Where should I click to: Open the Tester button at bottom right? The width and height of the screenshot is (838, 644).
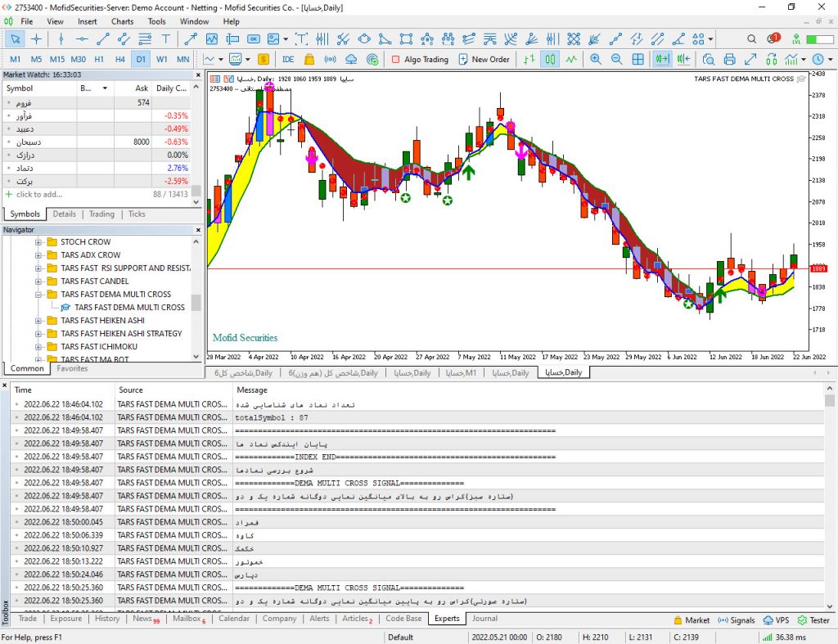tap(813, 620)
